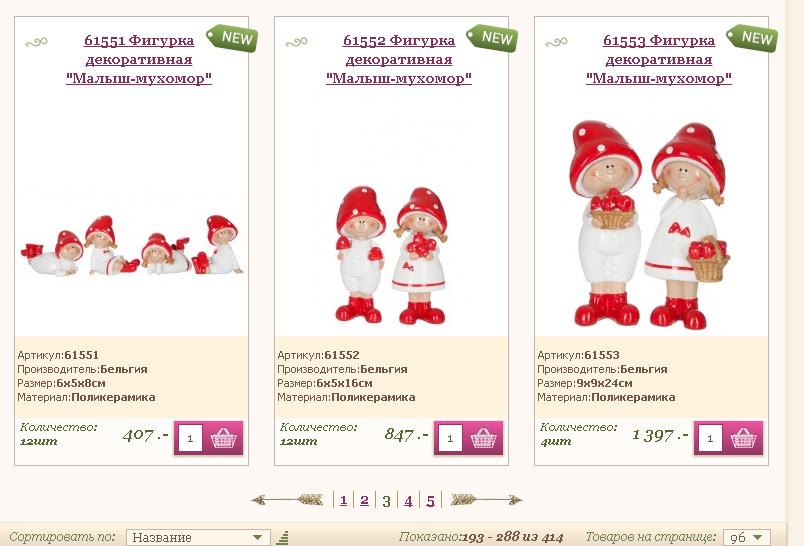The image size is (804, 546).
Task: Jump to page 4
Action: tap(408, 500)
